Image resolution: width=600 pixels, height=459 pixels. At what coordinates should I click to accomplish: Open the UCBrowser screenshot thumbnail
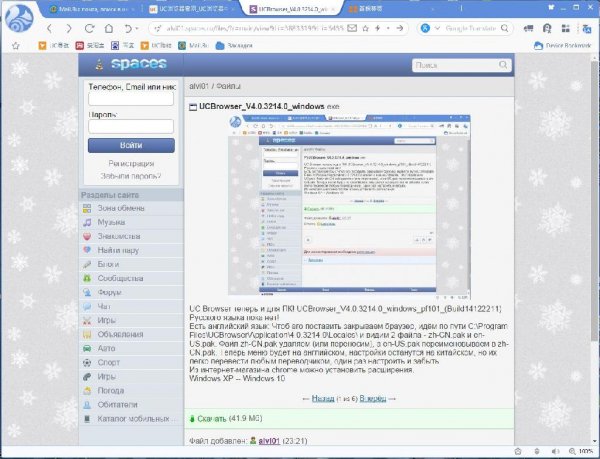pyautogui.click(x=349, y=207)
